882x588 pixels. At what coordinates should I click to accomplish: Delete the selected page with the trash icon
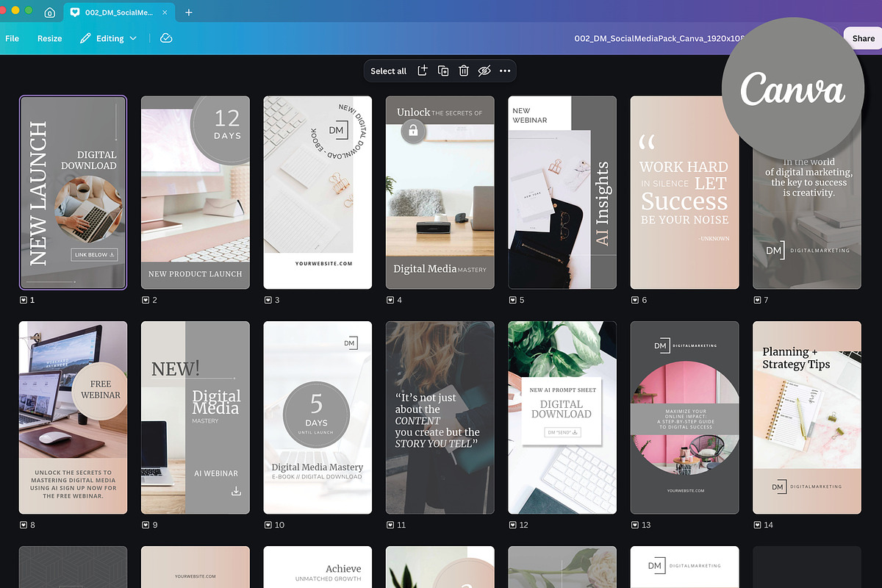pos(464,71)
